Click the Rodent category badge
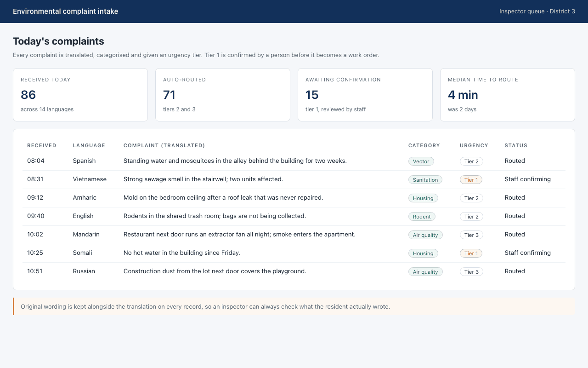The image size is (588, 368). coord(422,217)
